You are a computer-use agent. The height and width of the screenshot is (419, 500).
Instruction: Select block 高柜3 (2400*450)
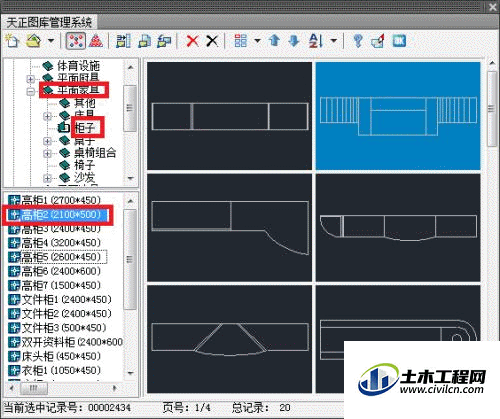click(61, 229)
